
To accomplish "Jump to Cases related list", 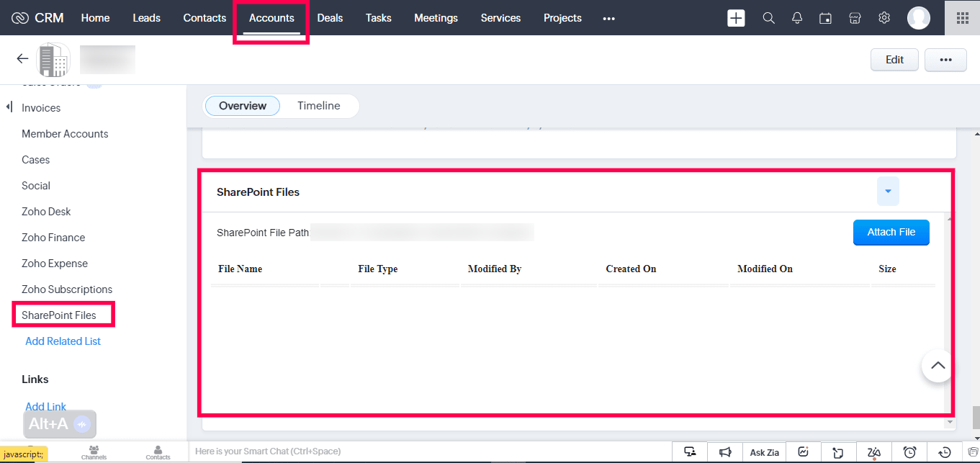I will 36,160.
